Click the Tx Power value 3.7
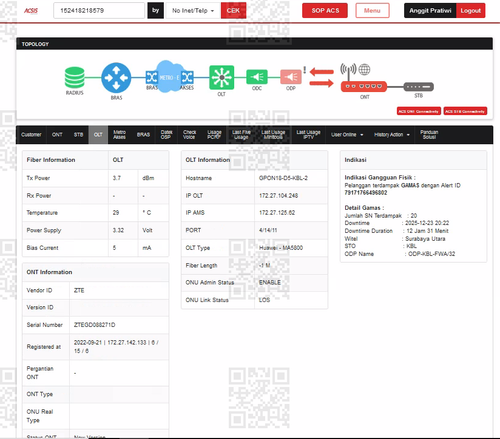500x439 pixels. pos(117,178)
